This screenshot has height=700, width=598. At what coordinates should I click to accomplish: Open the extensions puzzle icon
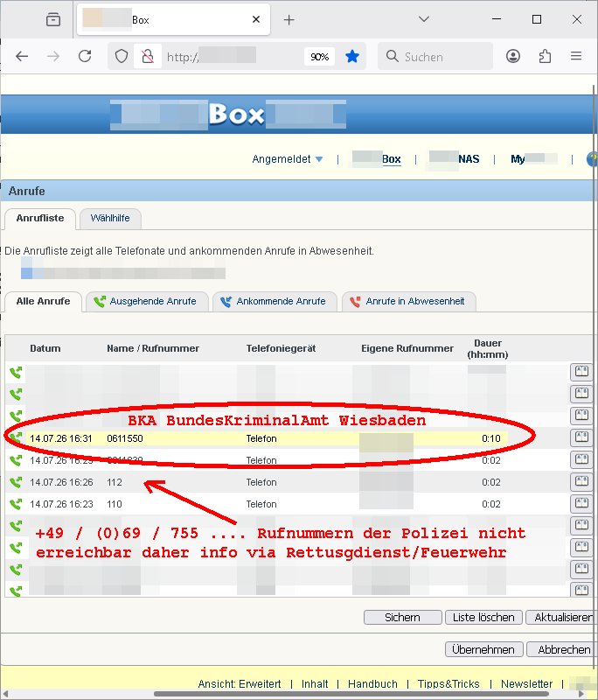[545, 56]
